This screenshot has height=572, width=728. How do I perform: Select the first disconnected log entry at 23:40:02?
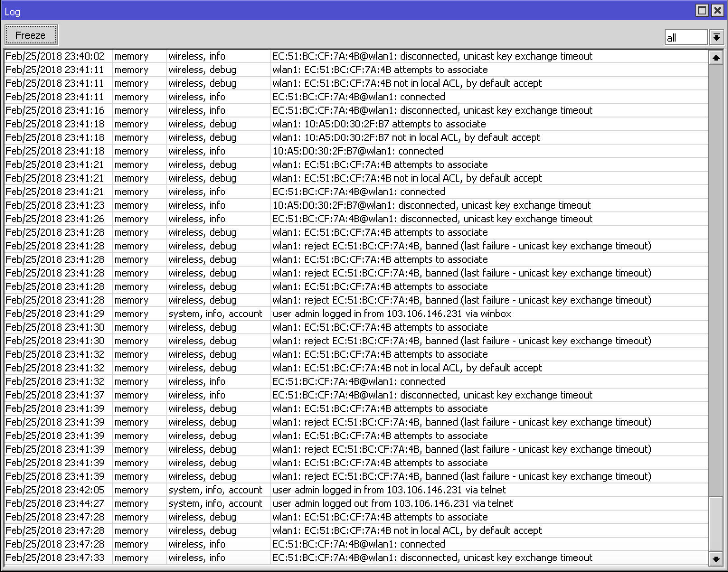point(432,56)
